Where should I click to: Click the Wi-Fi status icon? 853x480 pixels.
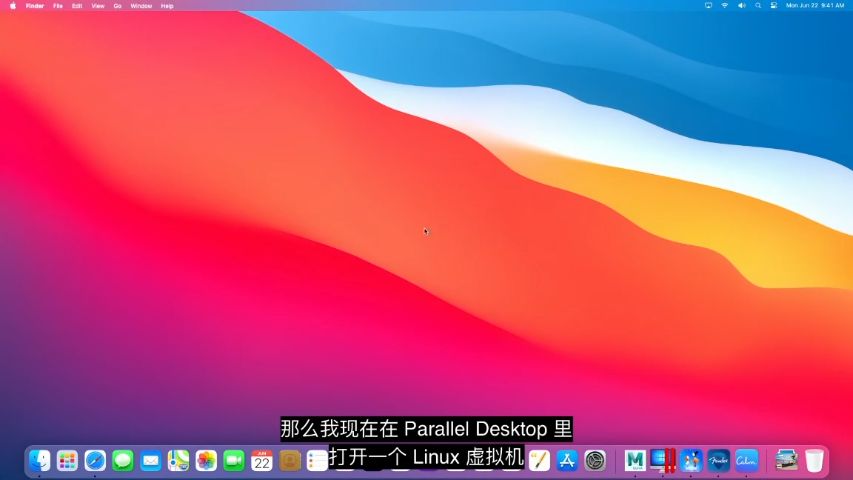725,5
